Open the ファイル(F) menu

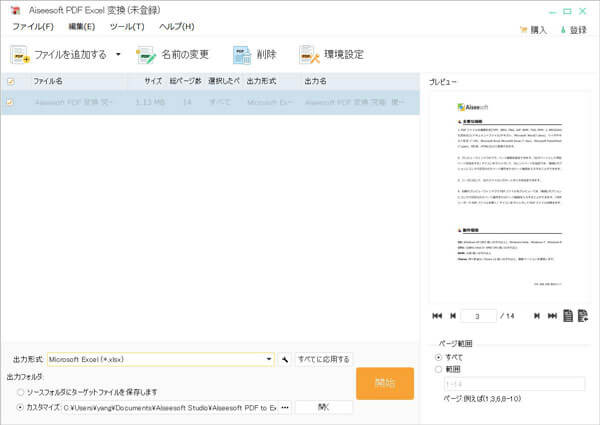coord(33,26)
